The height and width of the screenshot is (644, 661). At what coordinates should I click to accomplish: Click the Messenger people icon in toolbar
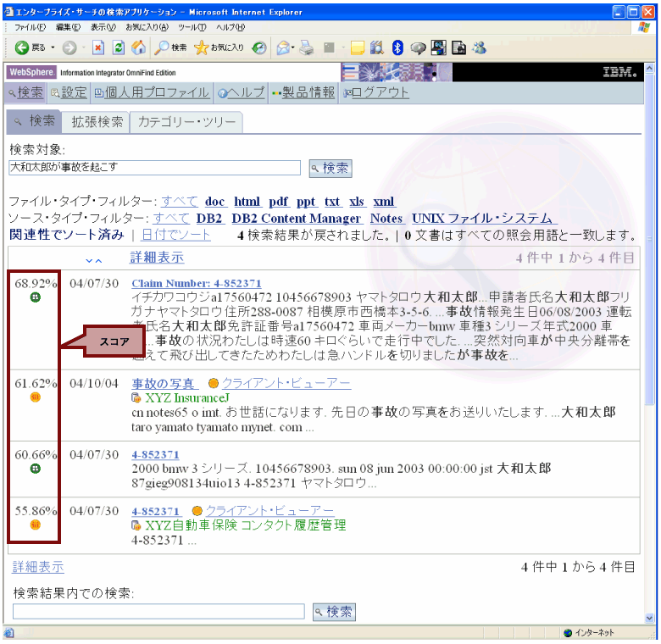pos(479,47)
